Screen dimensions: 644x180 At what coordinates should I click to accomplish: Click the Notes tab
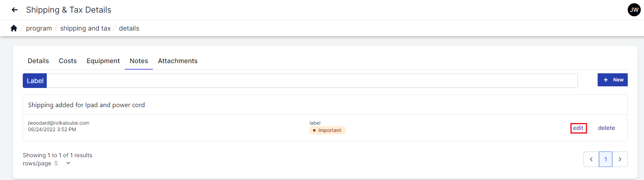pyautogui.click(x=139, y=61)
